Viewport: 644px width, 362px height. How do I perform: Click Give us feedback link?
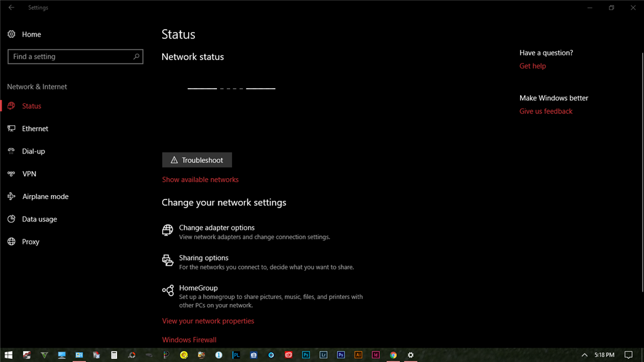546,111
